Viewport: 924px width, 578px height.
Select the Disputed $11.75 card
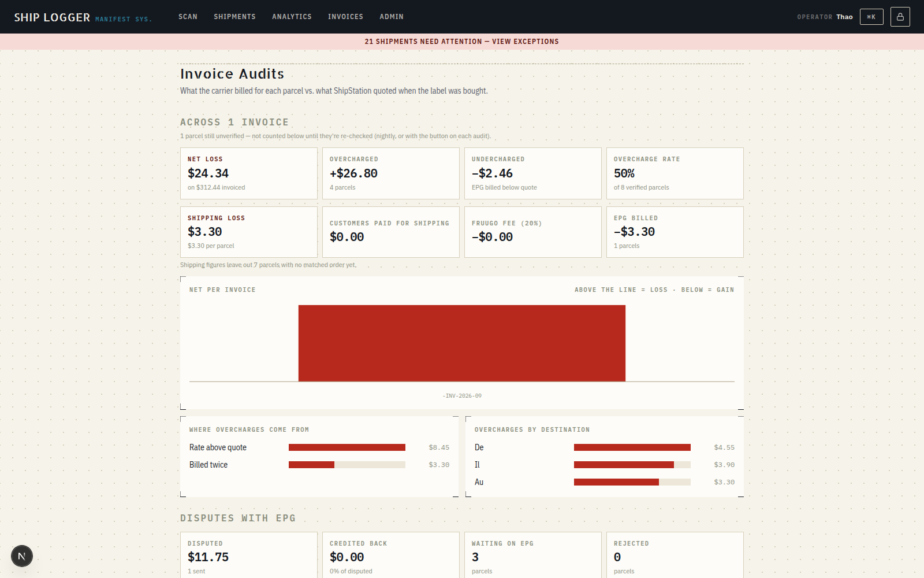coord(249,555)
